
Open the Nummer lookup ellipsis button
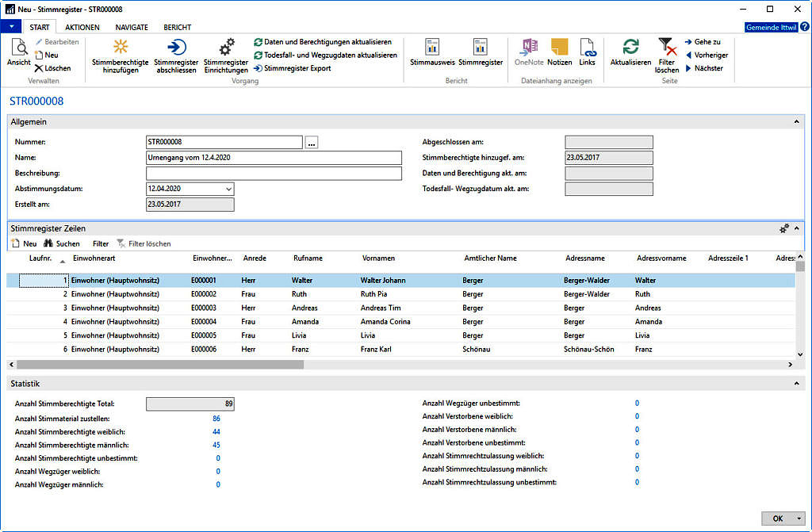tap(311, 143)
